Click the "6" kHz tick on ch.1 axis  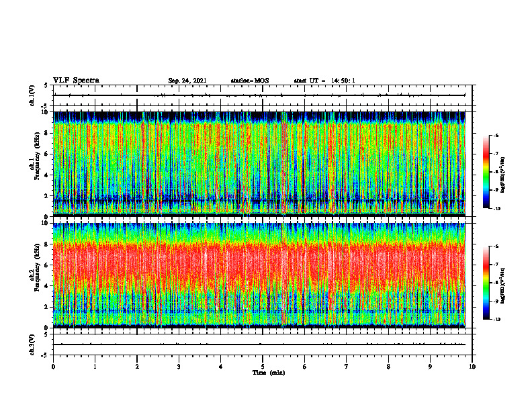pyautogui.click(x=46, y=154)
